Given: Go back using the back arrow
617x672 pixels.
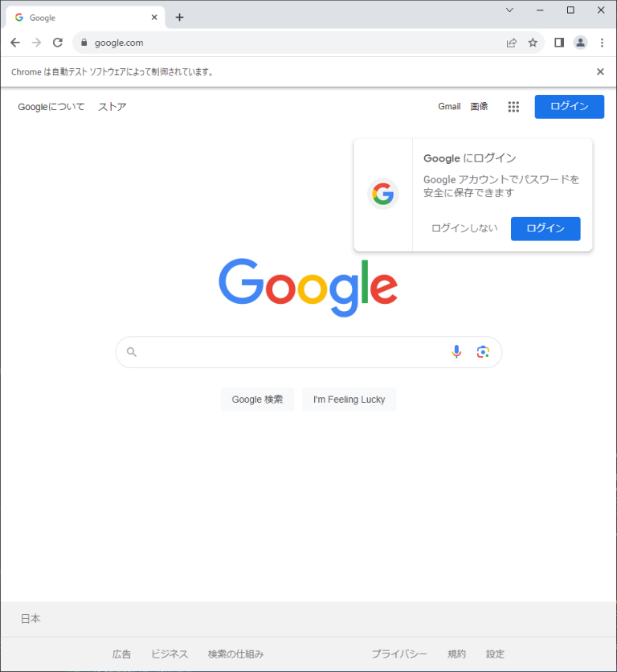Looking at the screenshot, I should coord(15,43).
